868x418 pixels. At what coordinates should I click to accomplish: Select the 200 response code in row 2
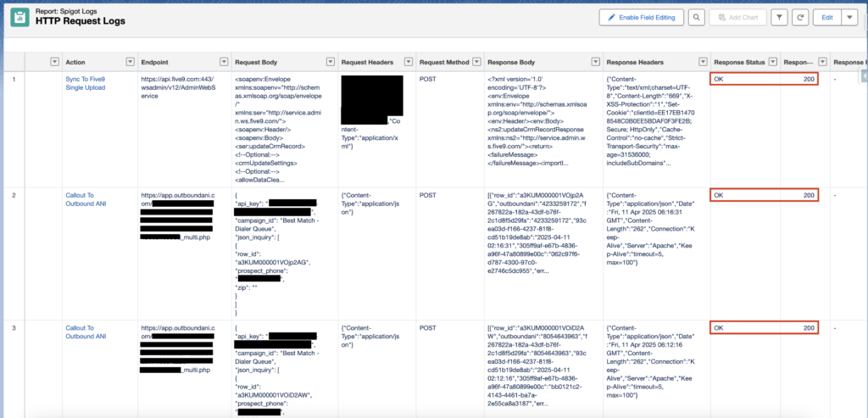point(809,196)
